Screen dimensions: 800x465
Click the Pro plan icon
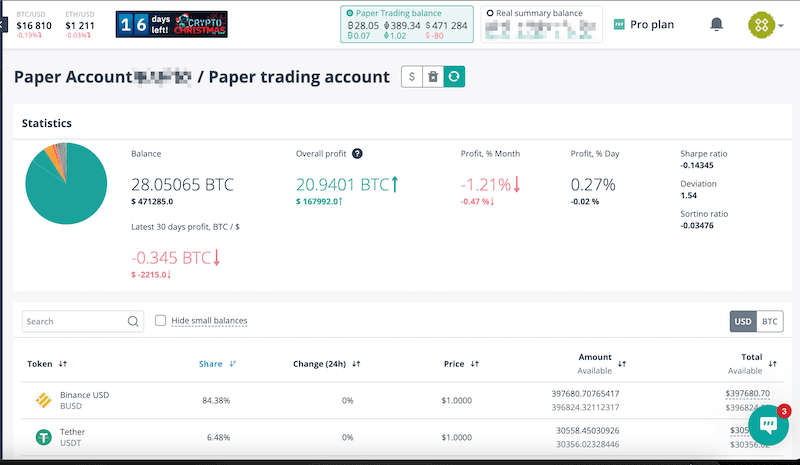619,25
